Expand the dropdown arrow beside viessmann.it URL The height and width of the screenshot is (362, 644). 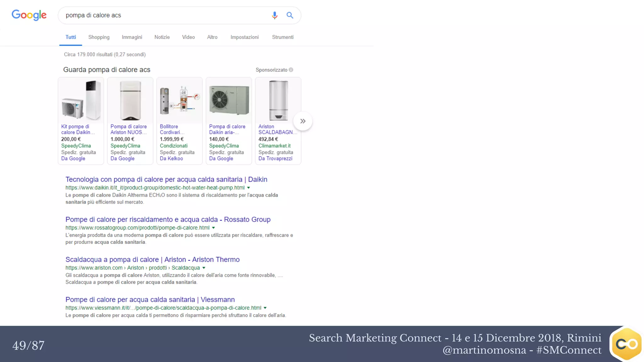(x=265, y=308)
